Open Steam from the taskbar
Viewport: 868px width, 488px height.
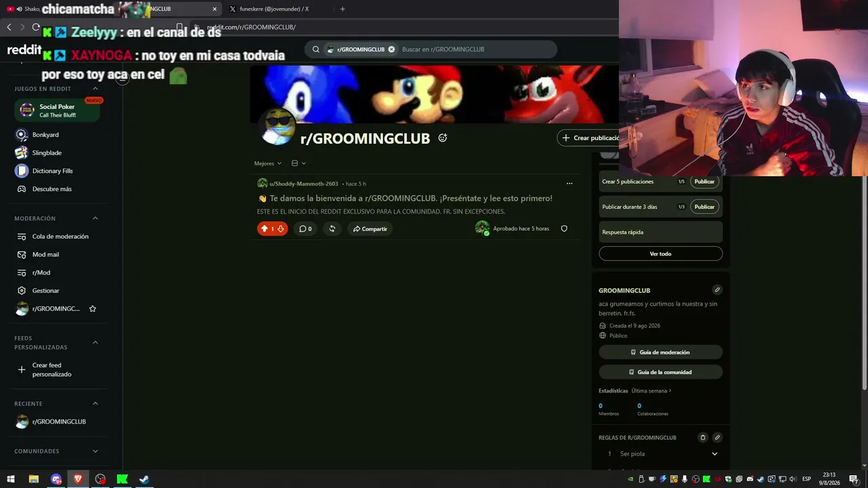point(144,479)
